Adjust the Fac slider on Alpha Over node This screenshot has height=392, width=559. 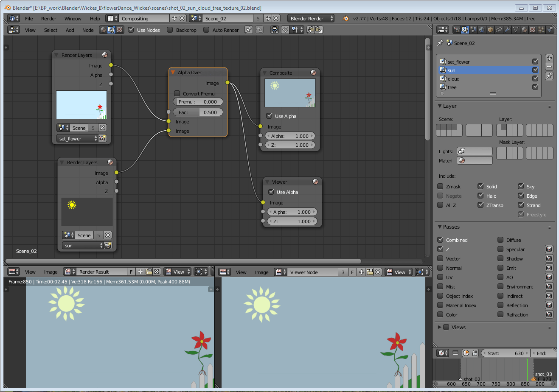click(198, 112)
